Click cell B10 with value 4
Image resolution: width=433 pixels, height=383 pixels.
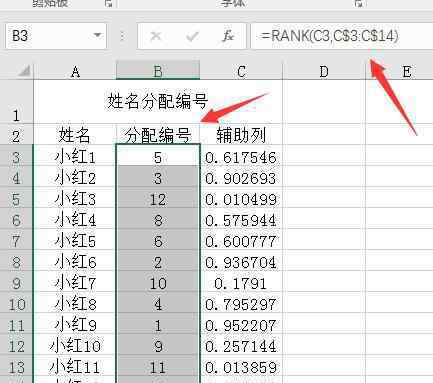pos(158,302)
